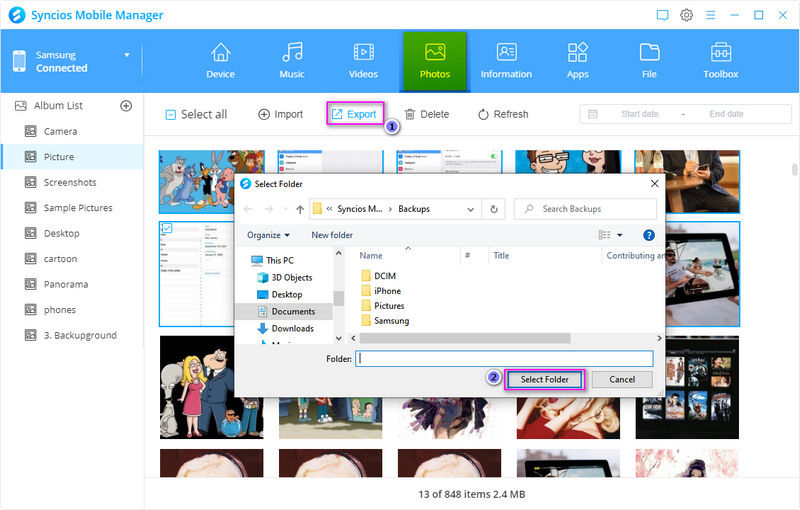Open the Panorama album
The image size is (800, 510).
coord(71,284)
